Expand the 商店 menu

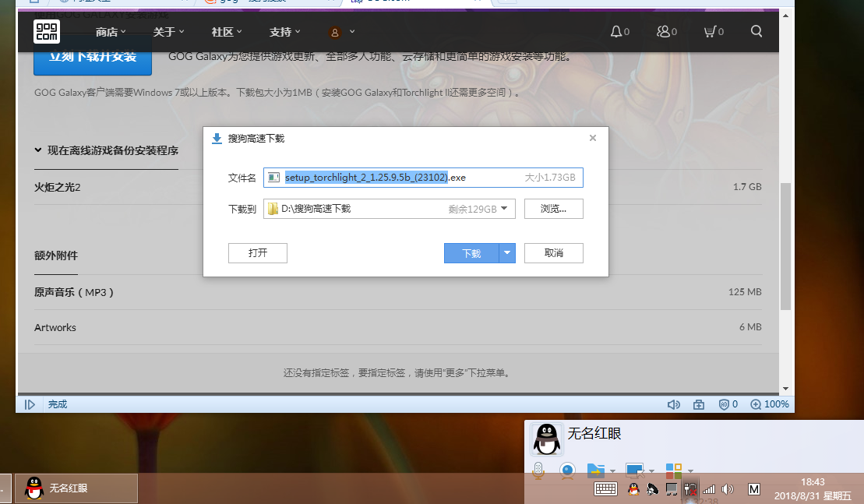111,32
